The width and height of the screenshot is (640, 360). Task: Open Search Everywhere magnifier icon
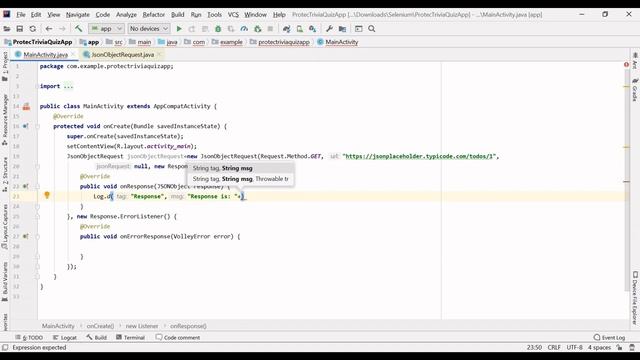[371, 29]
